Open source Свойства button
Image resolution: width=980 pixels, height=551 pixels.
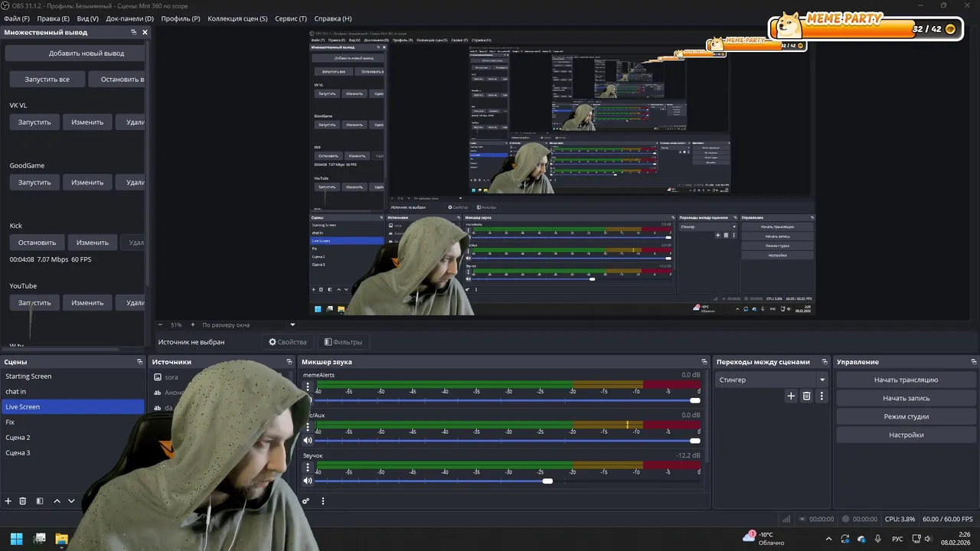(x=287, y=342)
